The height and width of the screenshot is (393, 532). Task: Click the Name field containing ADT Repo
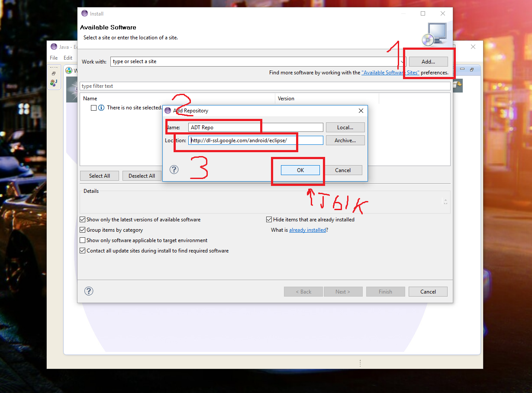pyautogui.click(x=255, y=128)
